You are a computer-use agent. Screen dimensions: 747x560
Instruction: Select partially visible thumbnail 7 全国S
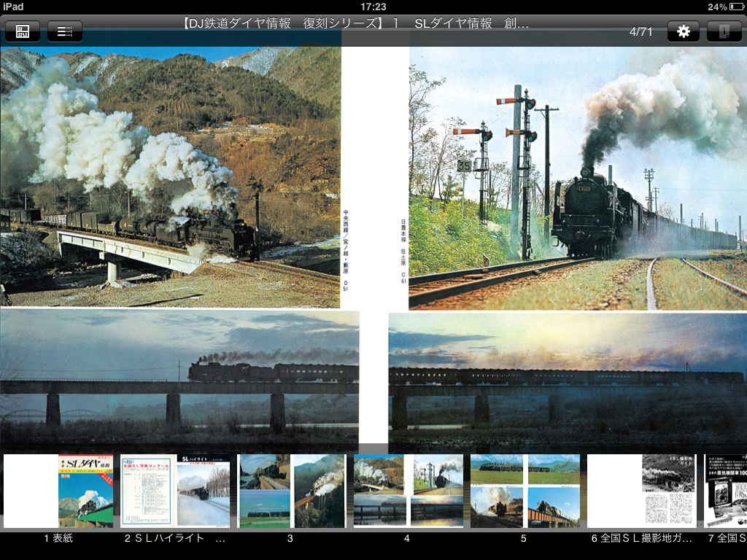[x=726, y=491]
